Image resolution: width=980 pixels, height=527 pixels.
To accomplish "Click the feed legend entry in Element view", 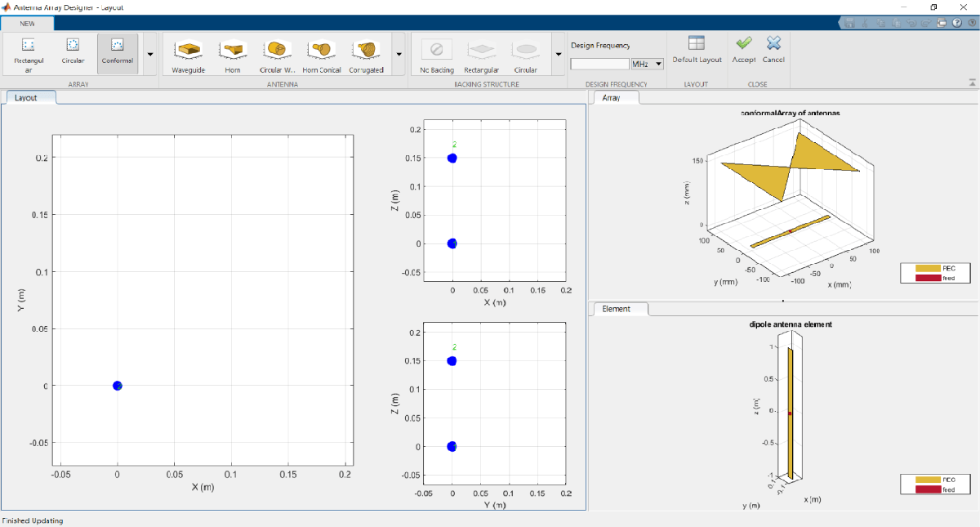I will click(x=935, y=489).
